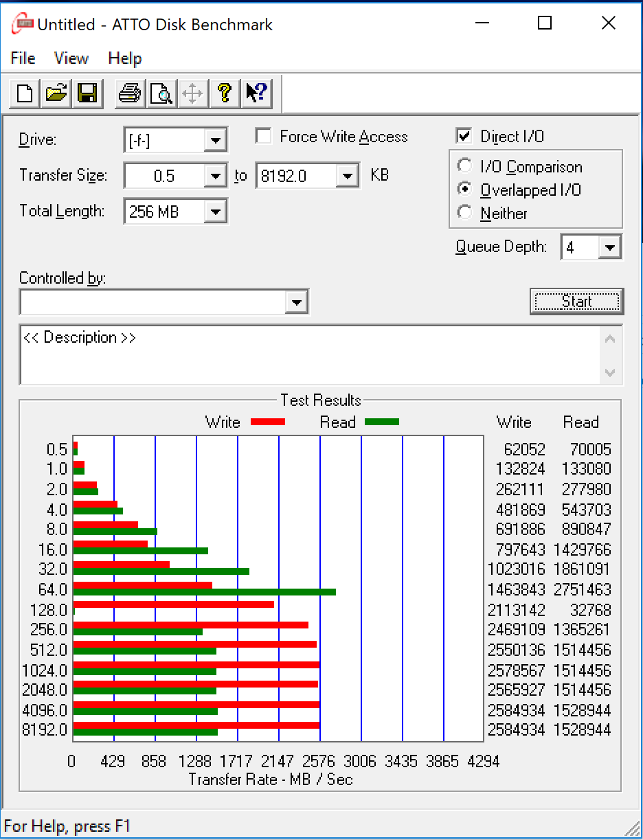Choose the Neither radio option
This screenshot has width=643, height=840.
[x=465, y=214]
